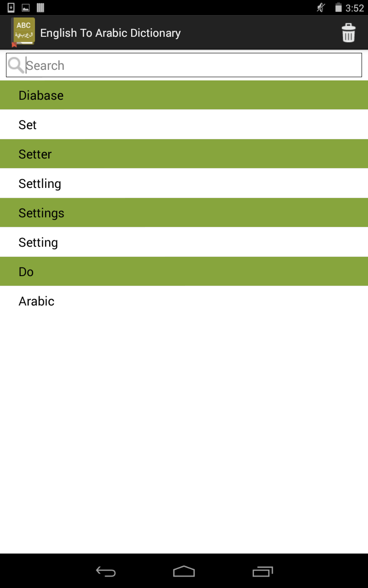Open the word Diabase
The height and width of the screenshot is (588, 368).
(184, 95)
